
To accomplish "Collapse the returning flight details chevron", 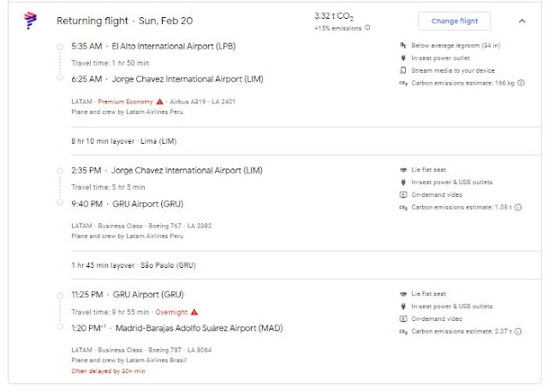I will 522,21.
